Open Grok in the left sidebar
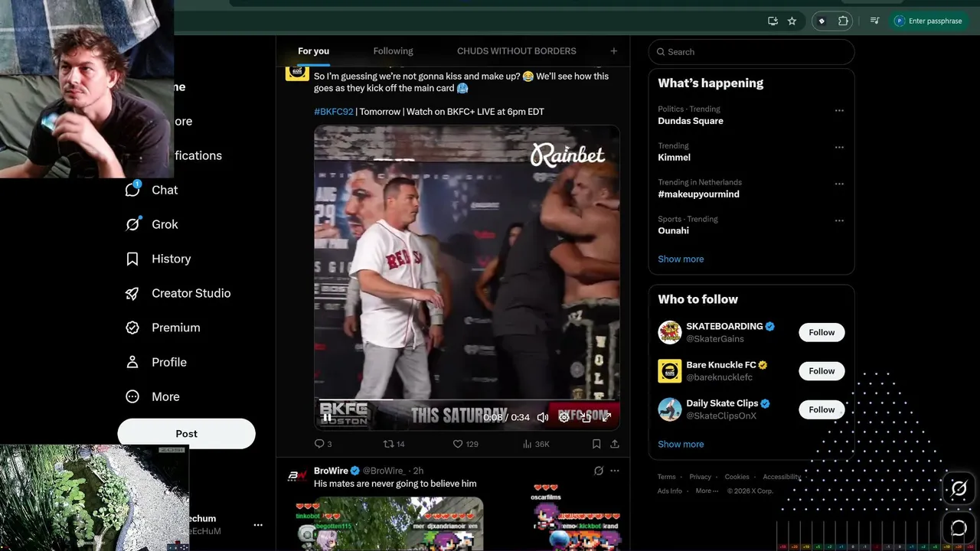Image resolution: width=980 pixels, height=551 pixels. click(152, 224)
